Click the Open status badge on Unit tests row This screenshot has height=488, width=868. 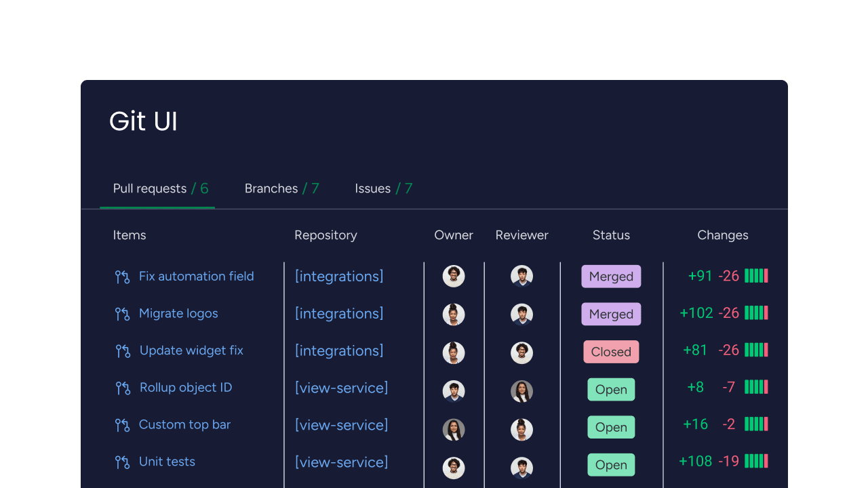pyautogui.click(x=611, y=465)
